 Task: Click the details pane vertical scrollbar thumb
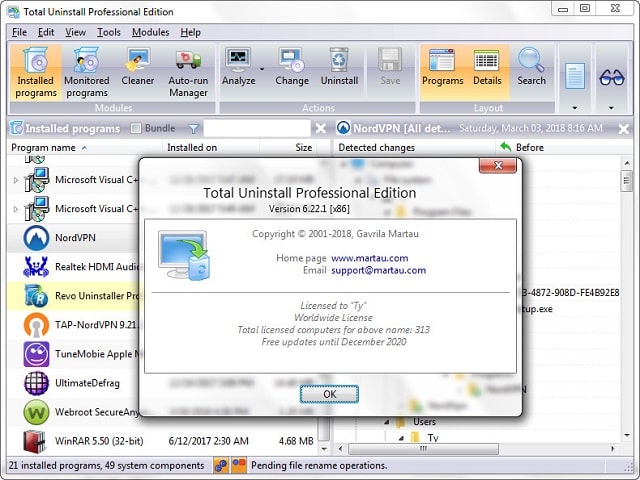pyautogui.click(x=627, y=181)
